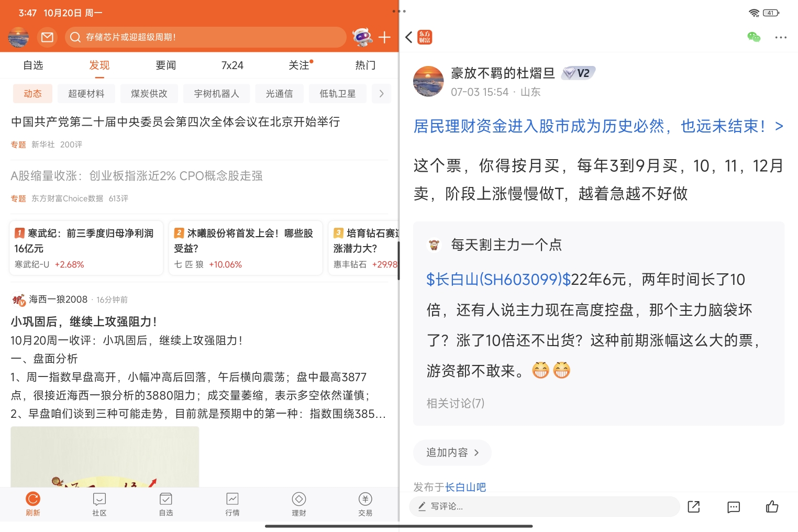Open news A股缩量收涨：创业板指涨近2%
Viewport: 798px width, 532px height.
137,176
